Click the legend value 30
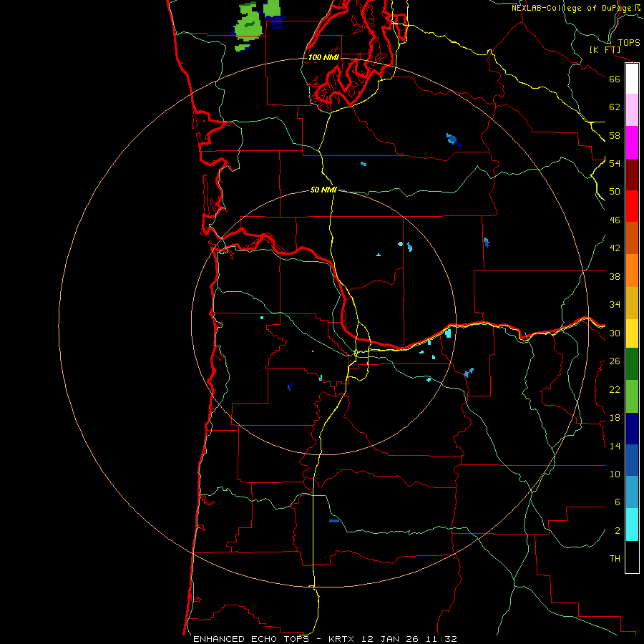 coord(615,333)
